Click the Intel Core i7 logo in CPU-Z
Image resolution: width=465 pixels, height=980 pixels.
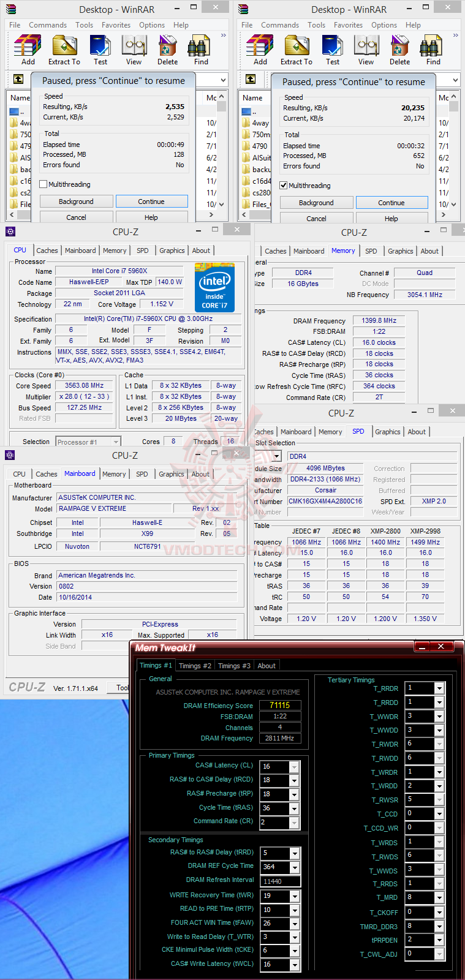tap(214, 287)
